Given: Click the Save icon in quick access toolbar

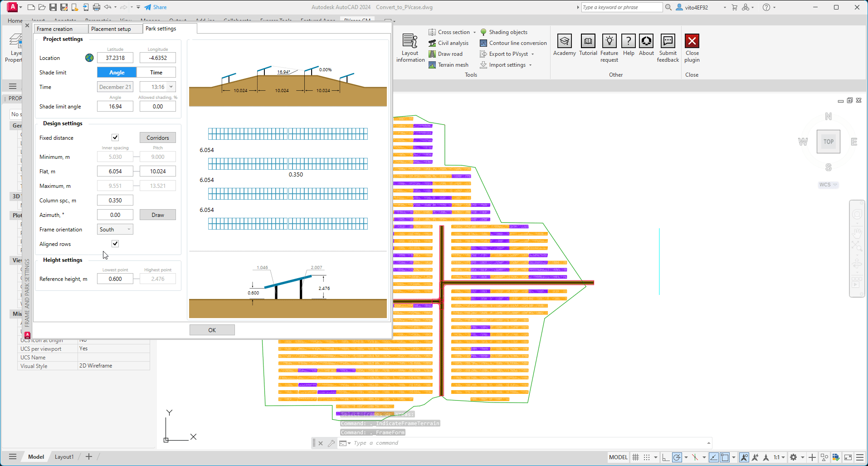Looking at the screenshot, I should click(x=53, y=7).
